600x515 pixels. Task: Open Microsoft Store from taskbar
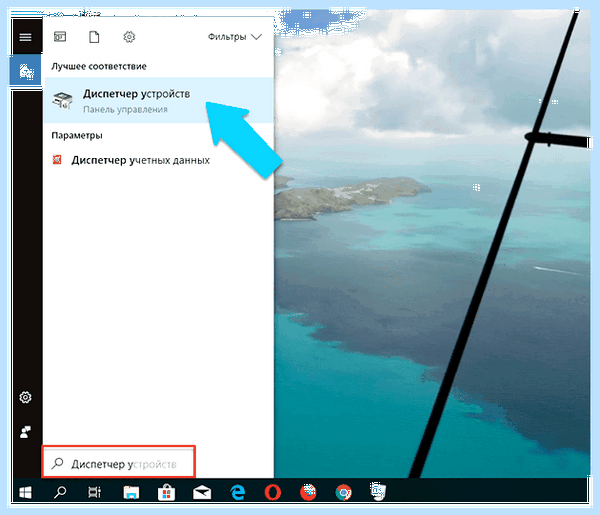[x=166, y=492]
